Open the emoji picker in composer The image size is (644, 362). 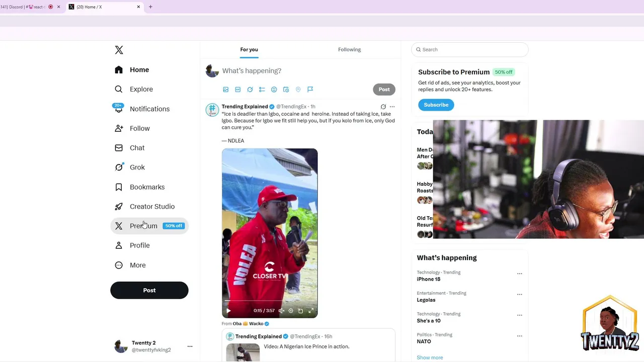(274, 89)
